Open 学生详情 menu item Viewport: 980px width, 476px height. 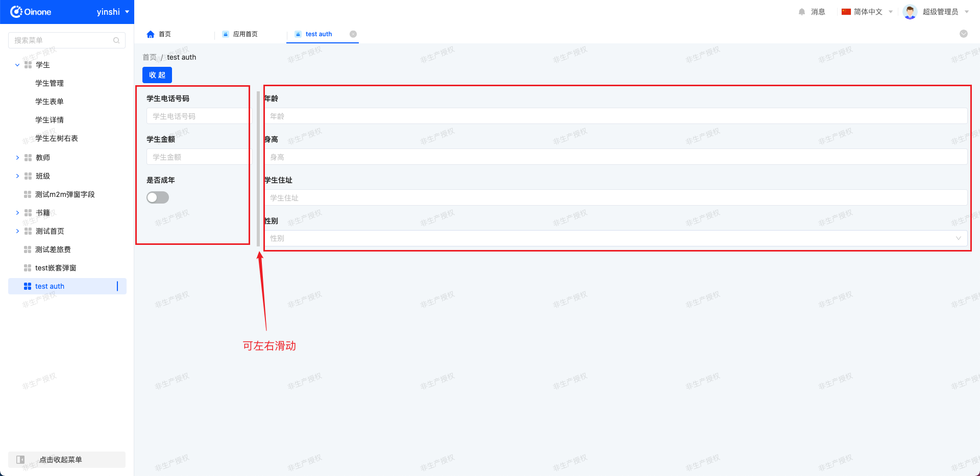[x=50, y=120]
